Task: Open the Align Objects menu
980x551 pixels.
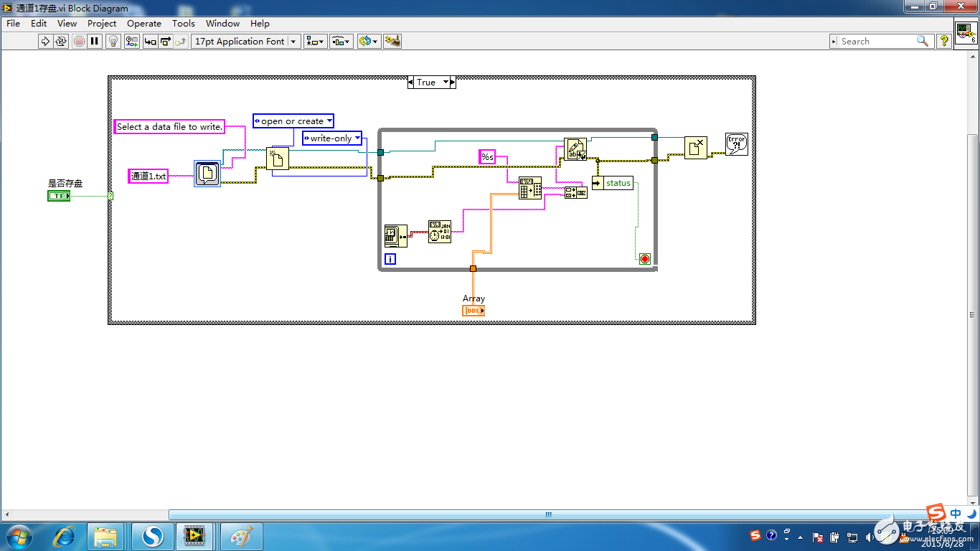Action: coord(315,42)
